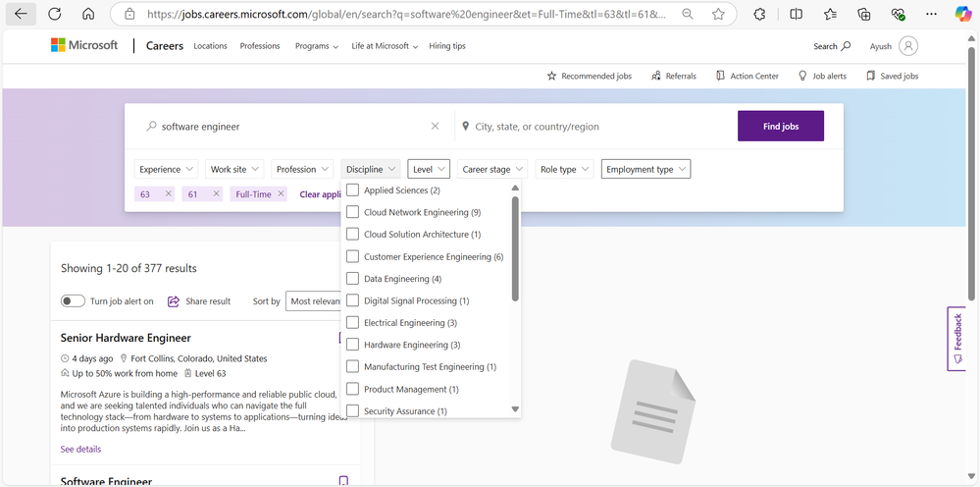Clear the software engineer keyword with X
The width and height of the screenshot is (980, 487).
pyautogui.click(x=435, y=127)
